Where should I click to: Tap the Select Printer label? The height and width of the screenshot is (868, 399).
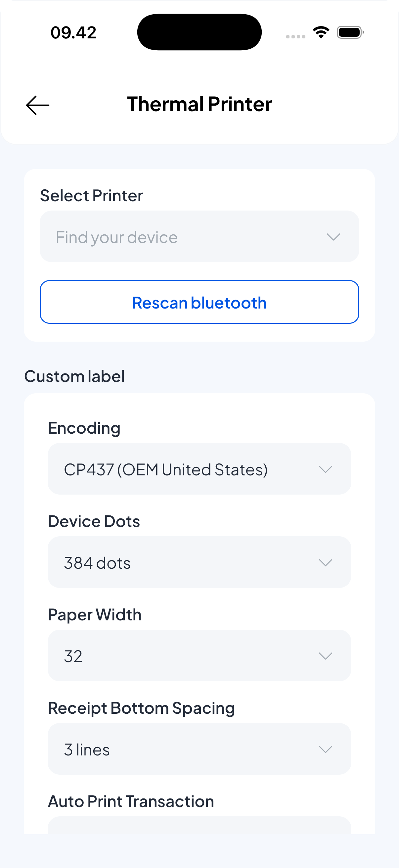click(92, 196)
